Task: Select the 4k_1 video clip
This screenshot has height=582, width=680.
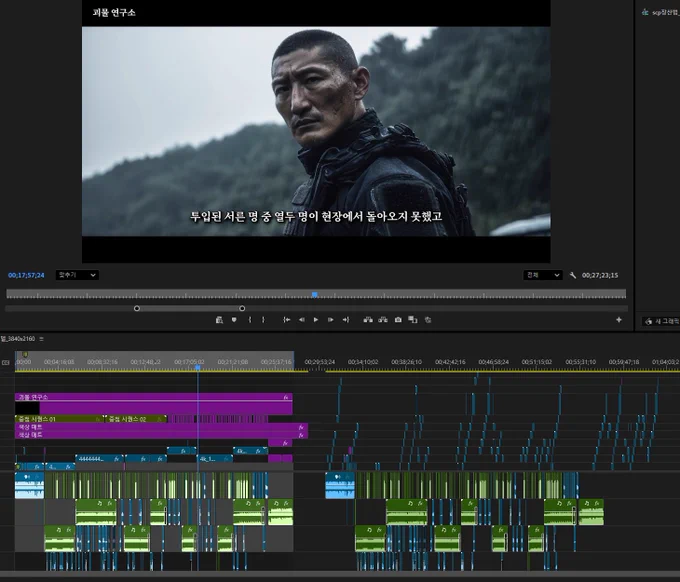Action: click(x=214, y=458)
